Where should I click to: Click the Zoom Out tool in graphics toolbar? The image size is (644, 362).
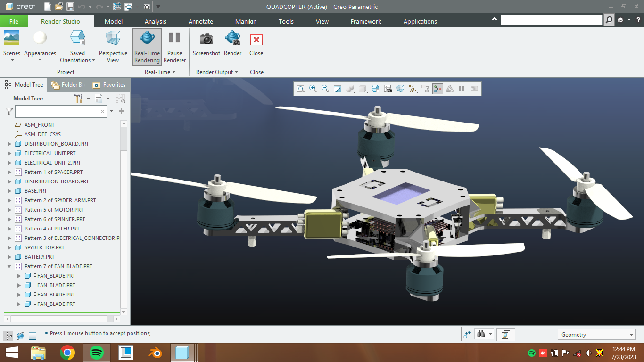[x=325, y=89]
